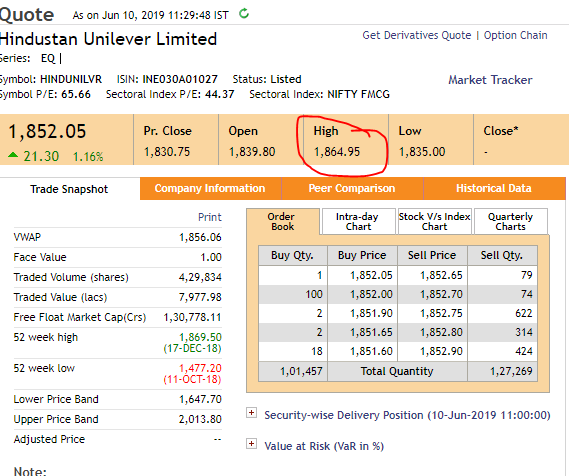Image resolution: width=582 pixels, height=476 pixels.
Task: Click the Sell Price column header
Action: pos(432,255)
